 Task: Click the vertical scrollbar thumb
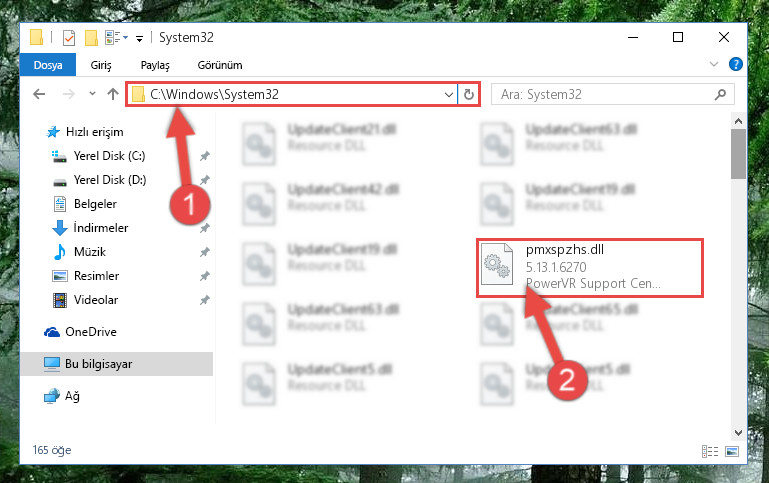tap(738, 153)
